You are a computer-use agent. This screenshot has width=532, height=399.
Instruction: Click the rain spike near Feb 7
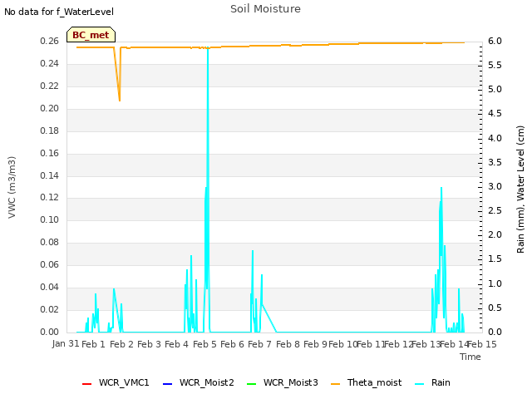tap(253, 251)
